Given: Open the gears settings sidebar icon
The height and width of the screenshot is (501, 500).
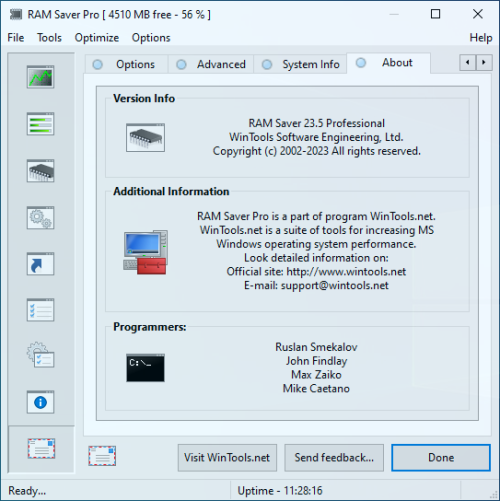Looking at the screenshot, I should 40,218.
